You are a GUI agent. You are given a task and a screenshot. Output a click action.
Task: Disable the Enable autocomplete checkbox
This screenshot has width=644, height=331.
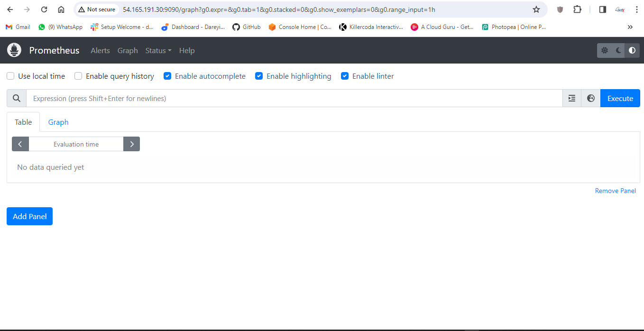167,76
